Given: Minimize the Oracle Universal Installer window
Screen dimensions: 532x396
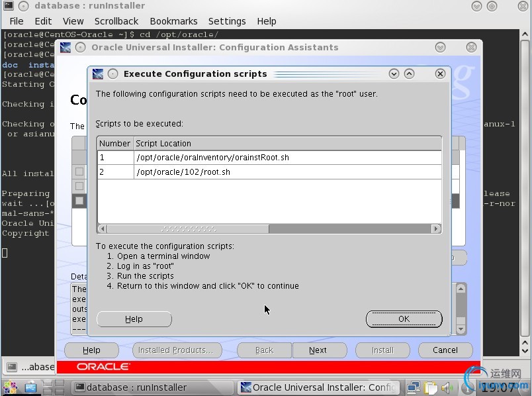Looking at the screenshot, I should coord(440,47).
